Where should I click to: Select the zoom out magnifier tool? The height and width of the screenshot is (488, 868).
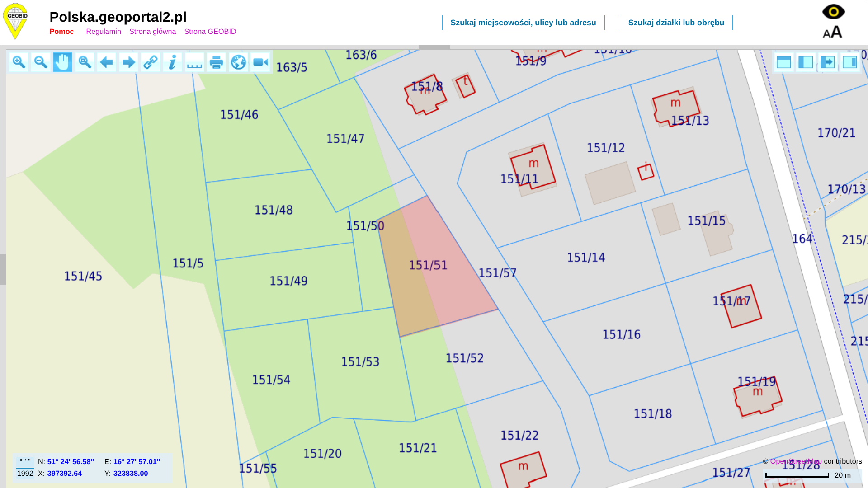(41, 62)
